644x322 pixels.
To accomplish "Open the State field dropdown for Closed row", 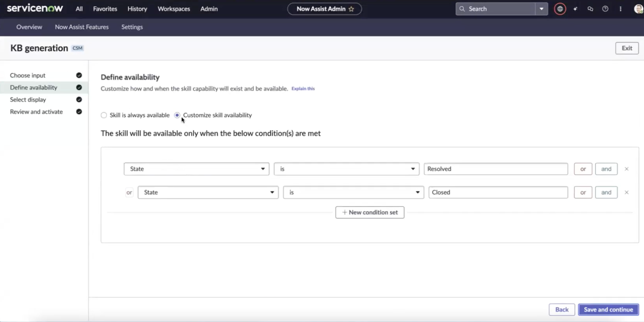I will 208,192.
